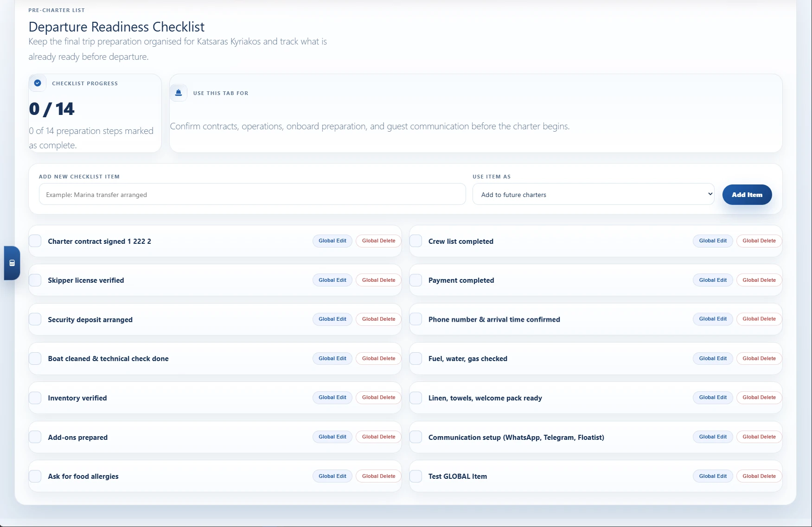Image resolution: width=812 pixels, height=527 pixels.
Task: Check Linen, towels, welcome pack ready
Action: click(x=416, y=398)
